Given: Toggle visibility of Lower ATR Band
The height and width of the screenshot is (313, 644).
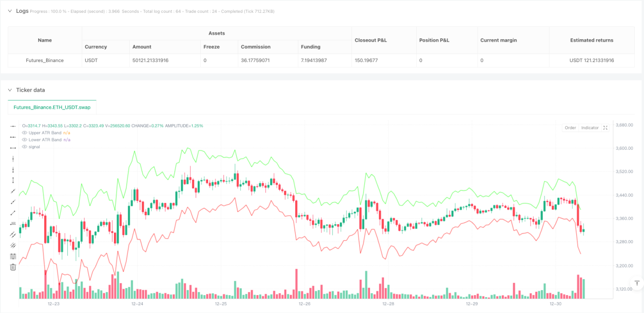Looking at the screenshot, I should 25,140.
